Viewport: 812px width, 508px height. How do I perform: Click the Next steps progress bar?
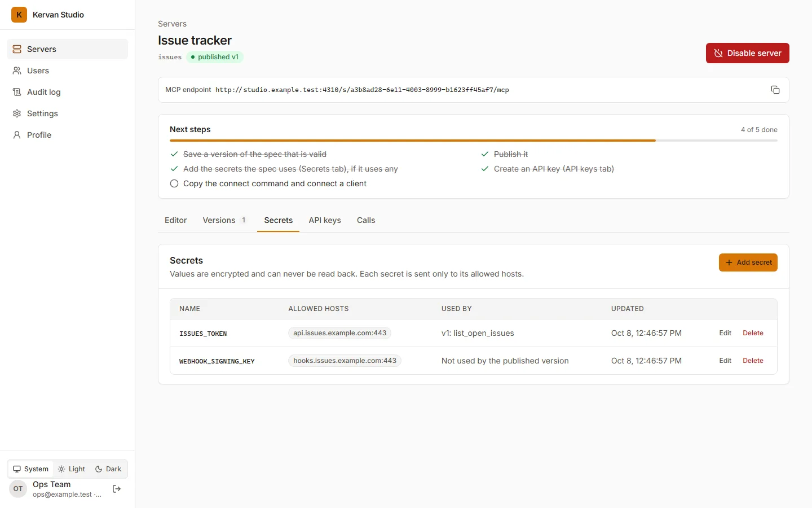[x=474, y=140]
